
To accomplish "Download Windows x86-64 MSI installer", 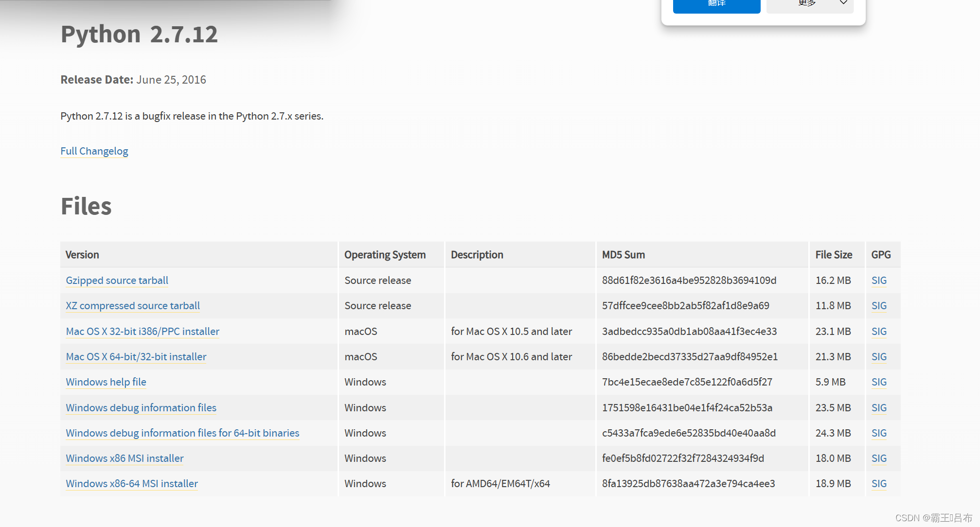I will coord(132,484).
